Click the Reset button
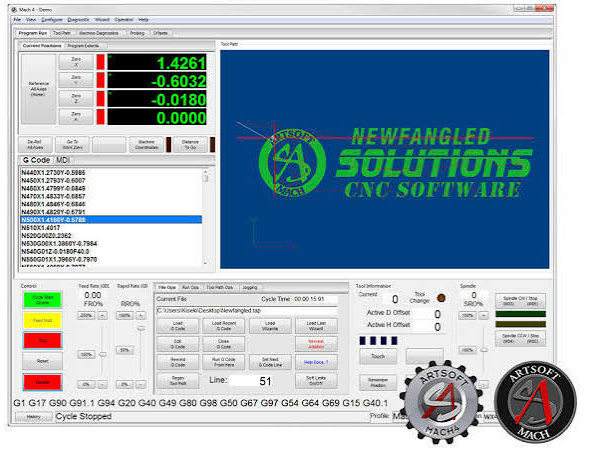 tap(42, 361)
